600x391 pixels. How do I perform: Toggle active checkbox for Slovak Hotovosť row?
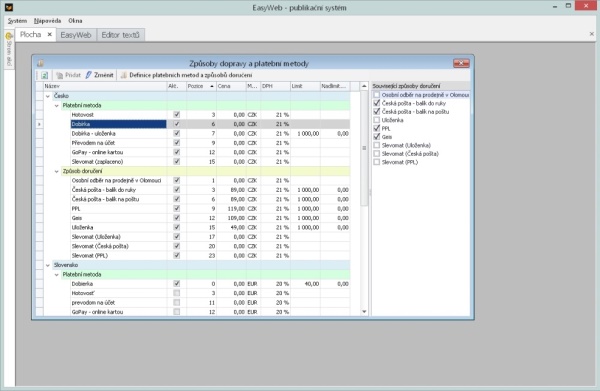176,293
